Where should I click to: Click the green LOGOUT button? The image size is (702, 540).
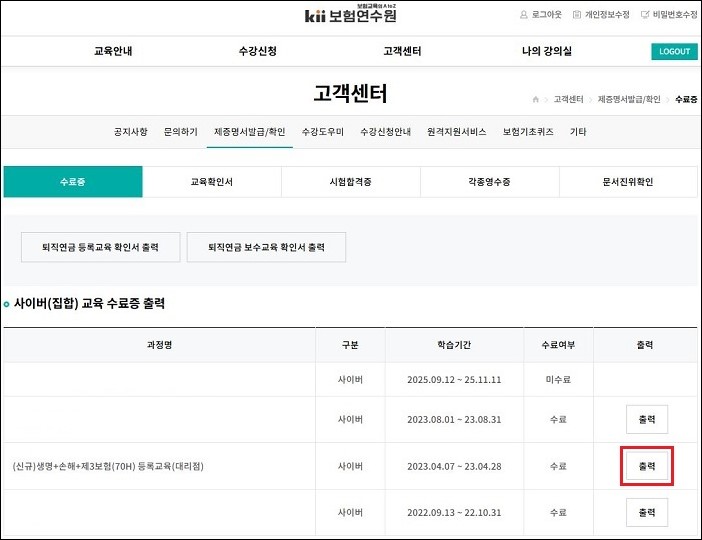point(674,51)
